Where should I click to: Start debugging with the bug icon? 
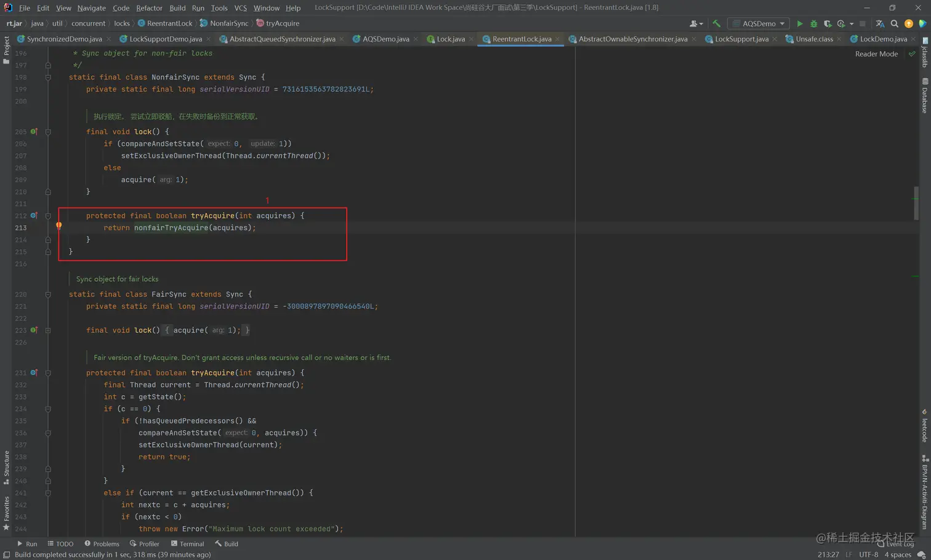click(x=813, y=23)
